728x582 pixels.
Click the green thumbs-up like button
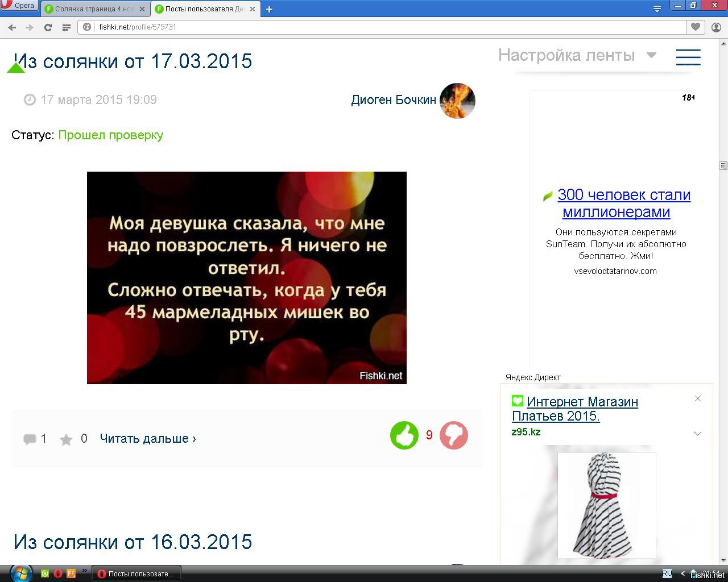coord(404,436)
